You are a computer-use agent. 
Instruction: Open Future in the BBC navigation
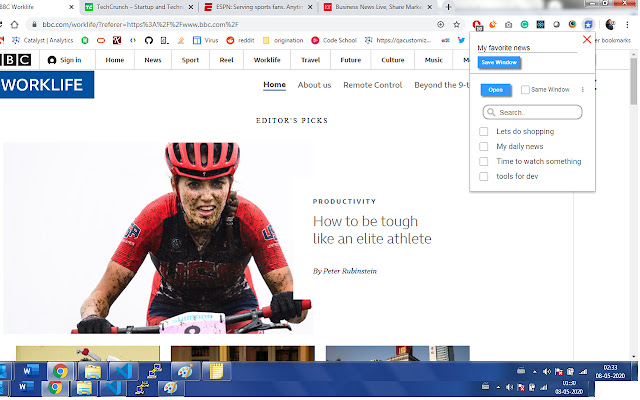(x=351, y=60)
